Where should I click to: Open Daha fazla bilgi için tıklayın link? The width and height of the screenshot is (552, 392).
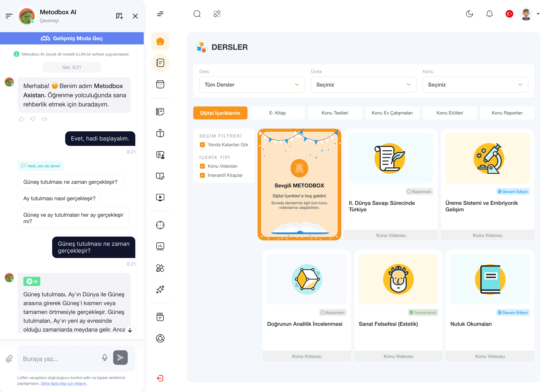[64, 383]
